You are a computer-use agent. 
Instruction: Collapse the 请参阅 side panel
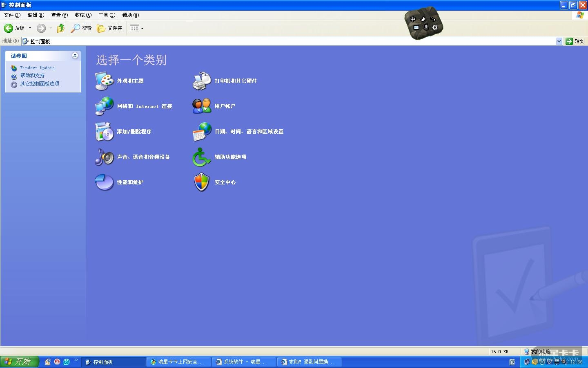(x=75, y=56)
